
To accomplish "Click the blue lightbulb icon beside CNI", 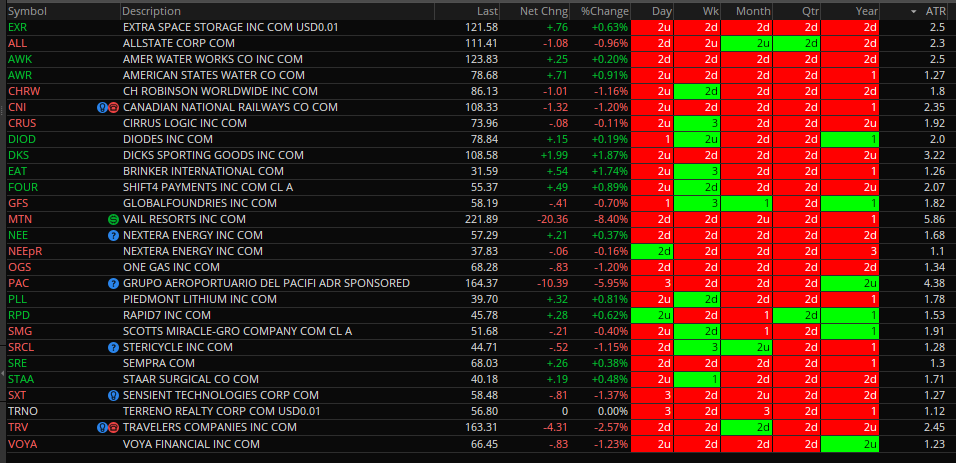I will pos(102,107).
